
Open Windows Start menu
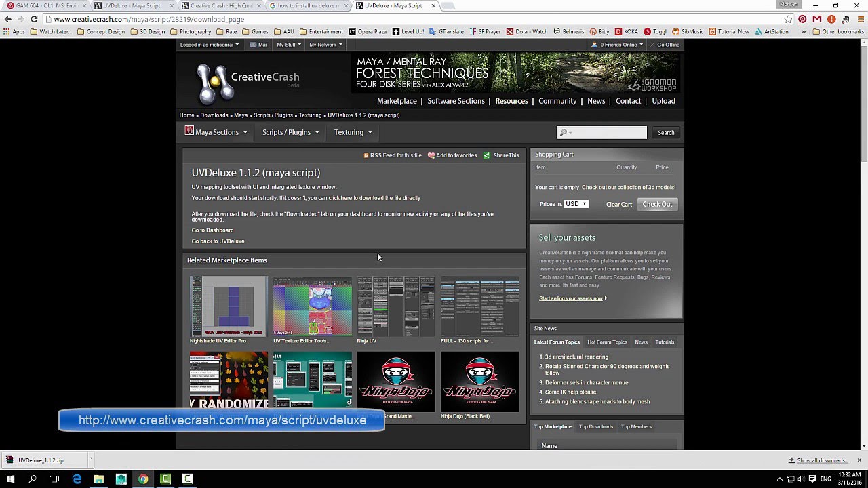coord(10,479)
